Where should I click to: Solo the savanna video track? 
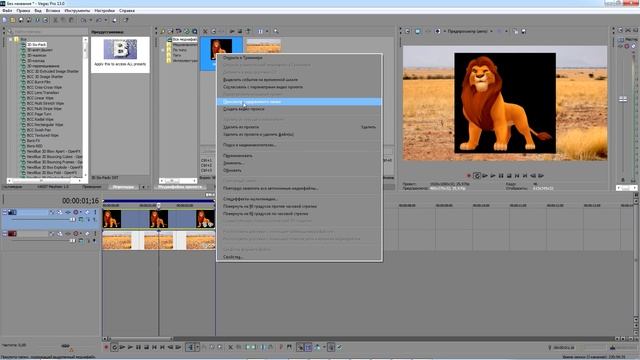(x=95, y=233)
